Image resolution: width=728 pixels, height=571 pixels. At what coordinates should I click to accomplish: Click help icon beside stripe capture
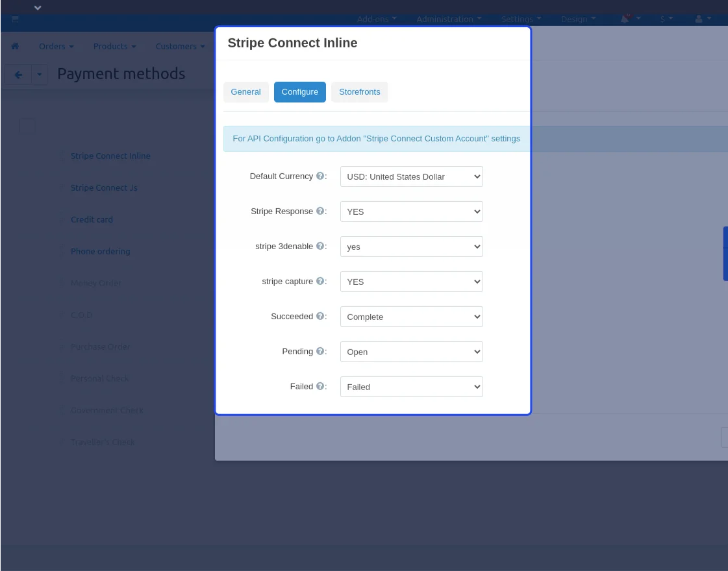coord(320,280)
